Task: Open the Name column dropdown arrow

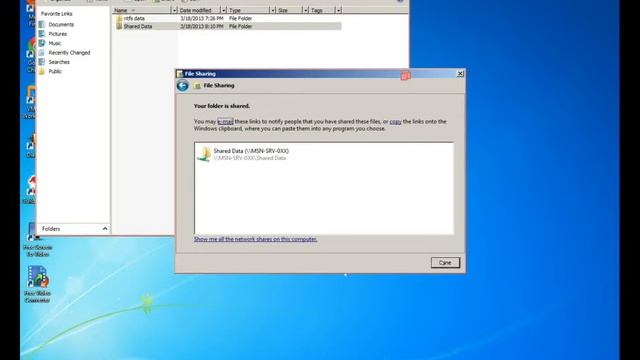Action: tap(174, 10)
